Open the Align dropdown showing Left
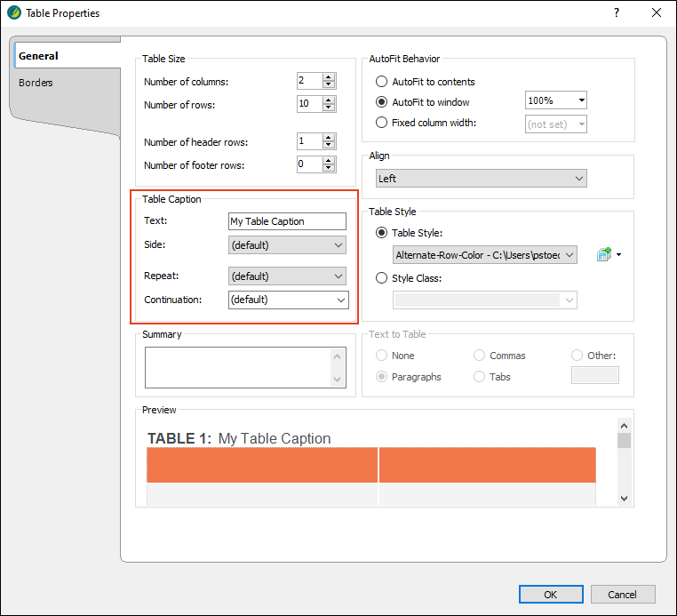Image resolution: width=677 pixels, height=616 pixels. [x=481, y=179]
